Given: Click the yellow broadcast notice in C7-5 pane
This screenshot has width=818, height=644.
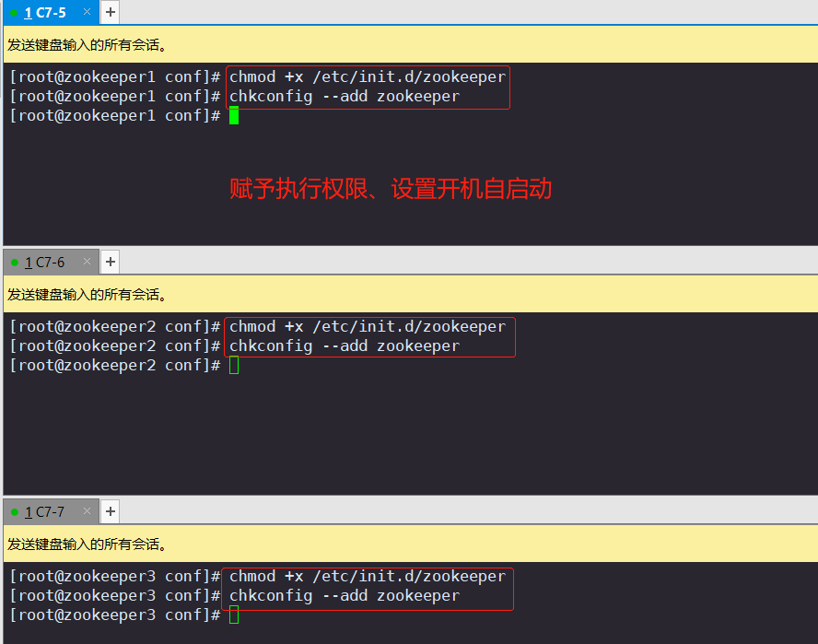Looking at the screenshot, I should [x=411, y=44].
